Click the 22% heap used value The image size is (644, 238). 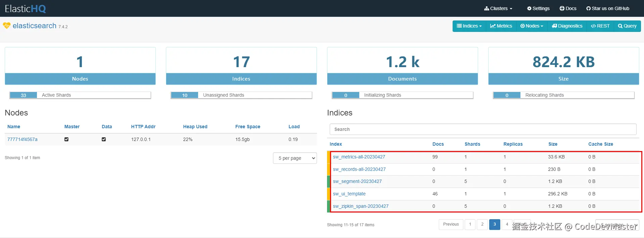(188, 139)
